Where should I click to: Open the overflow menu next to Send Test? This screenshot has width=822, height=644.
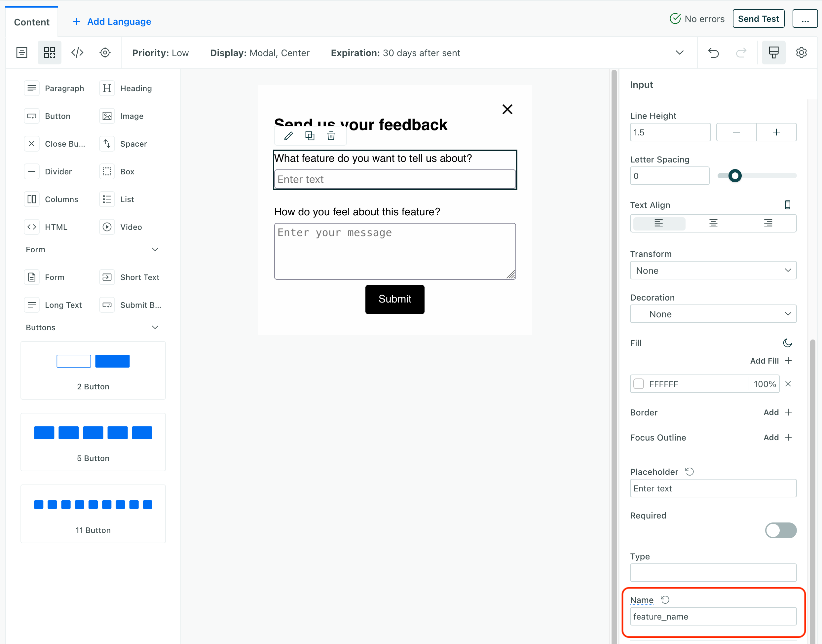804,18
